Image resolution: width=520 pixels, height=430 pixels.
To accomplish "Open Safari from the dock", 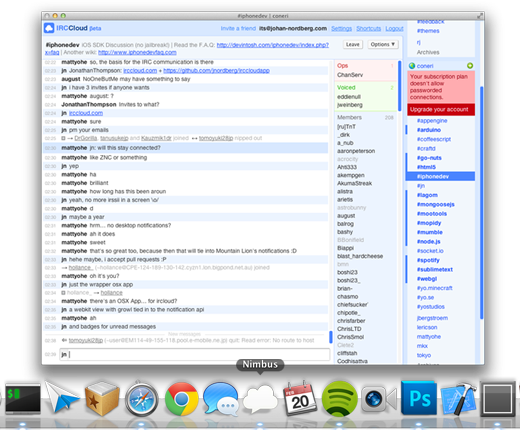I will click(x=142, y=399).
